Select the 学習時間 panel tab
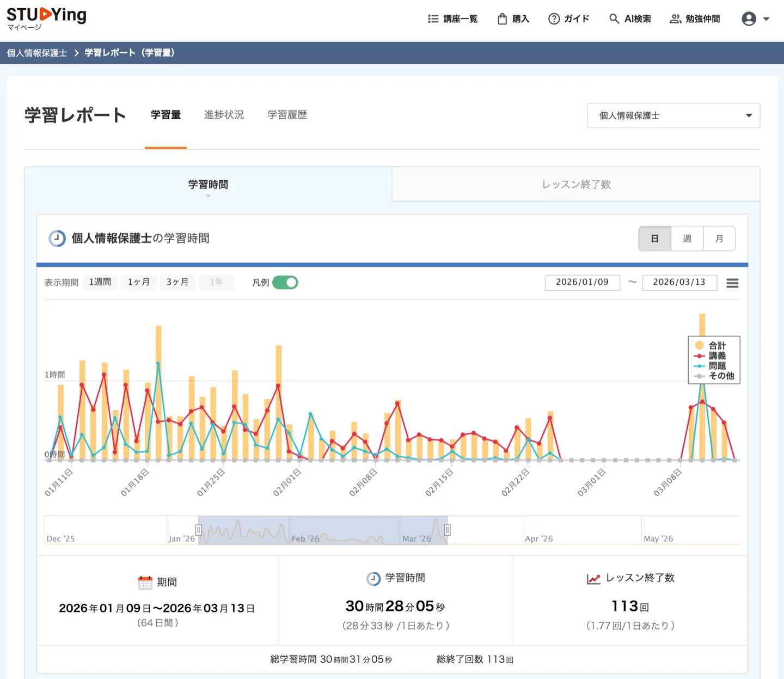The height and width of the screenshot is (679, 784). (x=208, y=185)
